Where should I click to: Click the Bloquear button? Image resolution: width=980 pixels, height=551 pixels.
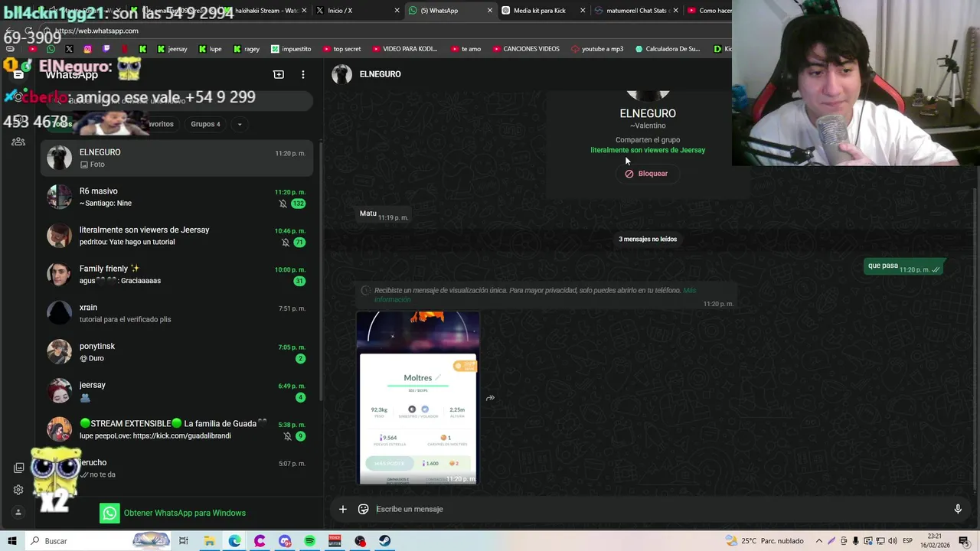point(646,174)
